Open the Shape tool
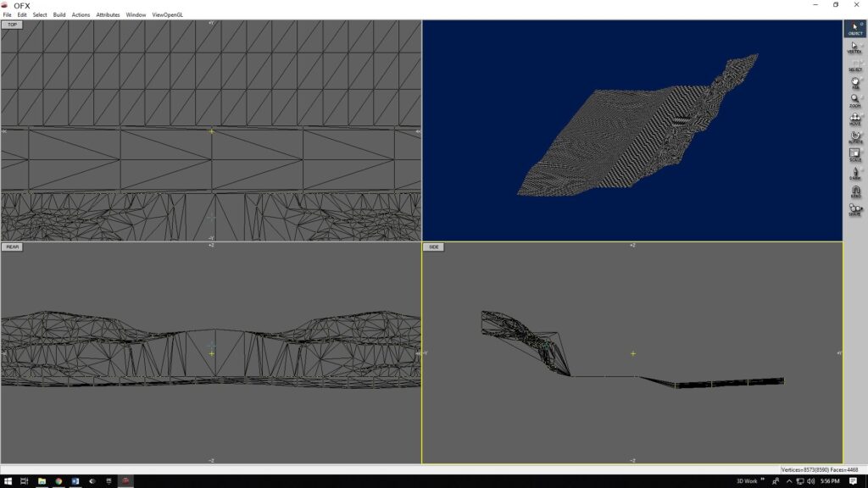The image size is (868, 488). tap(854, 209)
